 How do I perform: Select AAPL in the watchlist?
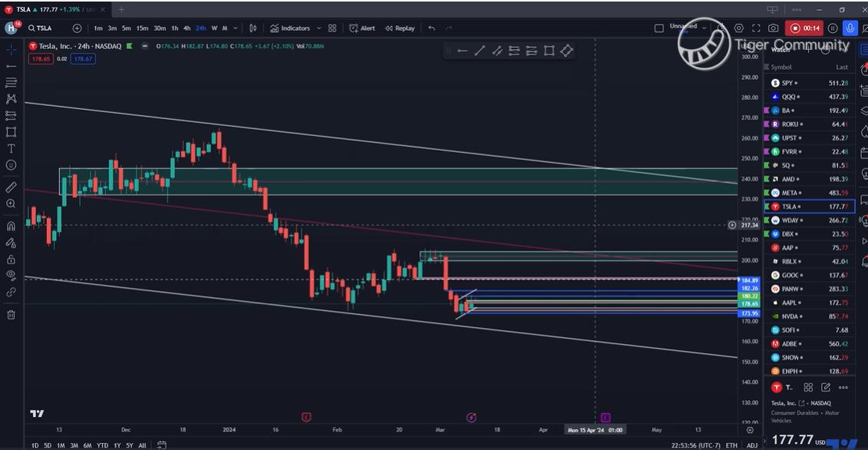pos(809,303)
